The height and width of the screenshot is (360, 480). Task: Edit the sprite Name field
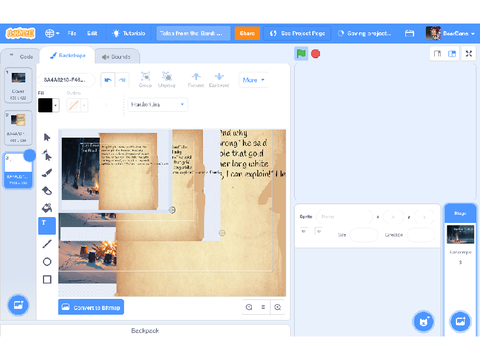click(344, 217)
